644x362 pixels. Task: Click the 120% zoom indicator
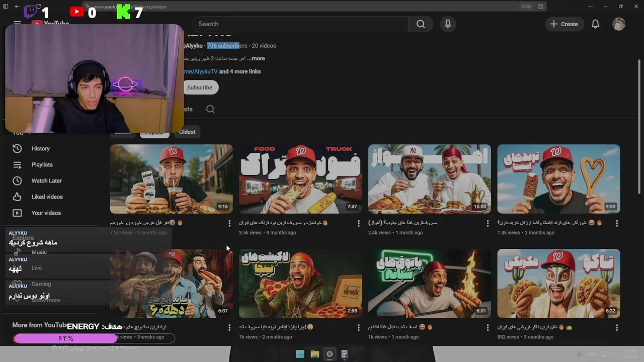(526, 7)
